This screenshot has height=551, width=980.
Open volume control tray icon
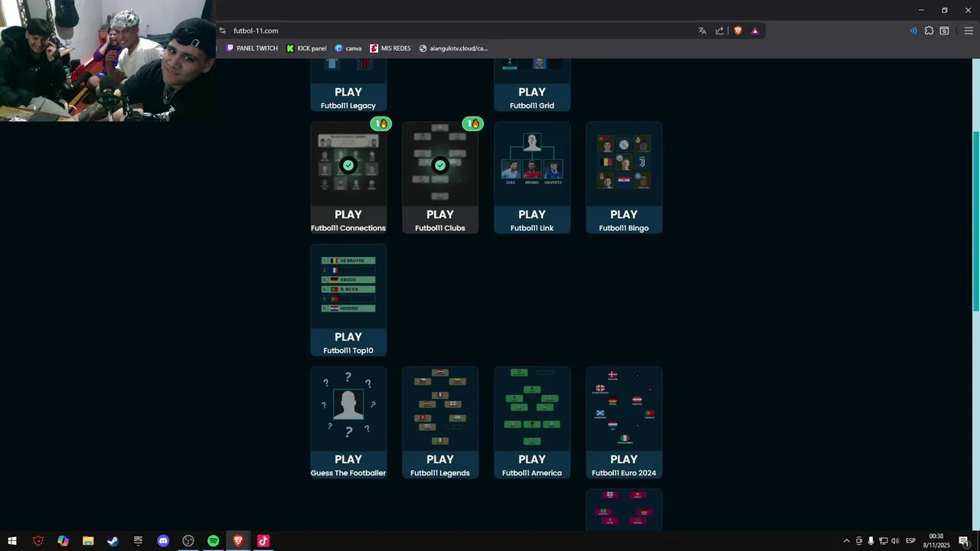tap(895, 541)
